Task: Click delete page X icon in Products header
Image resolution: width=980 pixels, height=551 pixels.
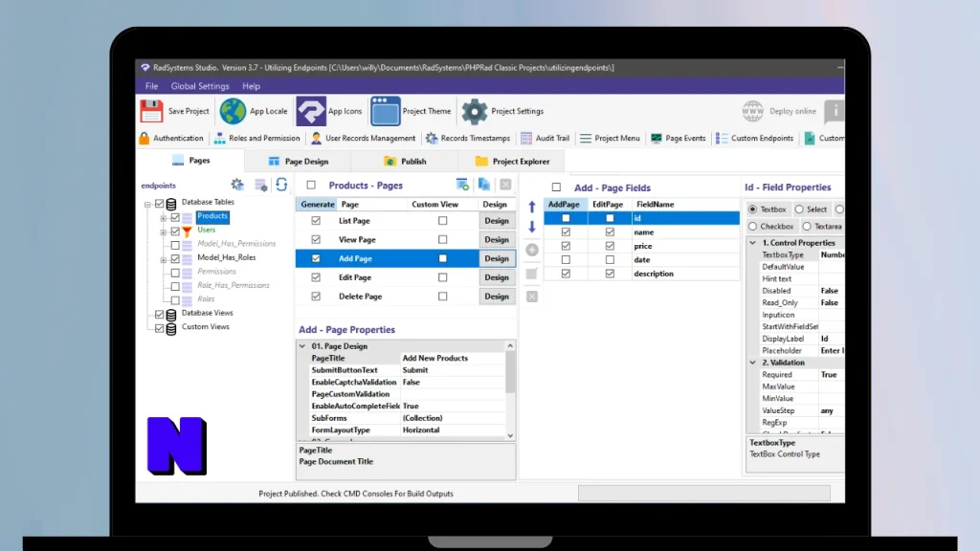Action: click(x=505, y=185)
